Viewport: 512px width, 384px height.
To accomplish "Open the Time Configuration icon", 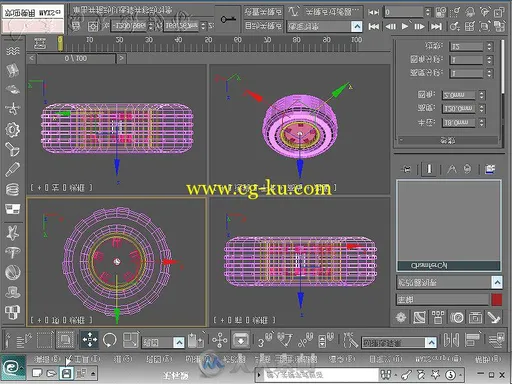I will click(441, 12).
